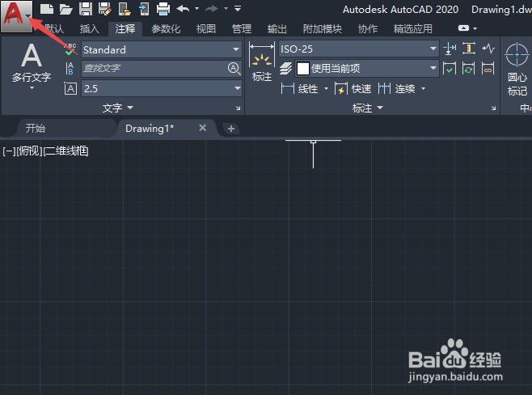
Task: Click the find text magnifier icon
Action: pyautogui.click(x=234, y=68)
